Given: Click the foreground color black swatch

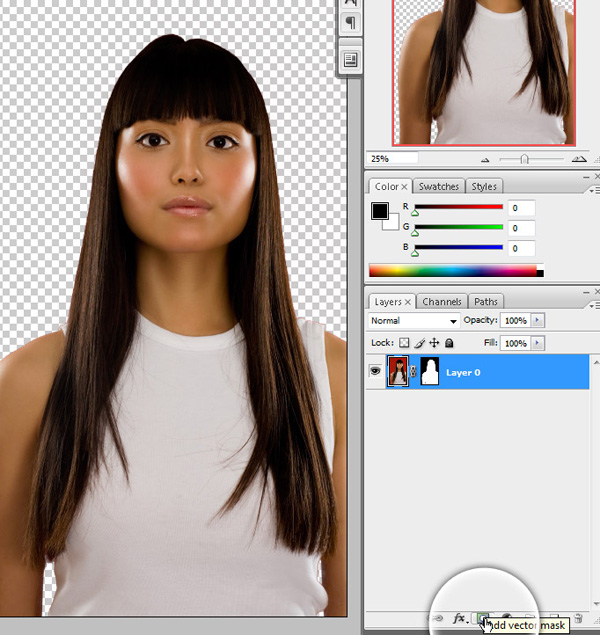Looking at the screenshot, I should (x=379, y=211).
